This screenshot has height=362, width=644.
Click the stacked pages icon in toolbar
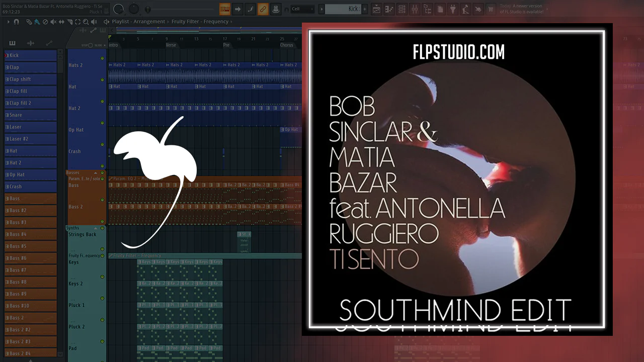(440, 9)
